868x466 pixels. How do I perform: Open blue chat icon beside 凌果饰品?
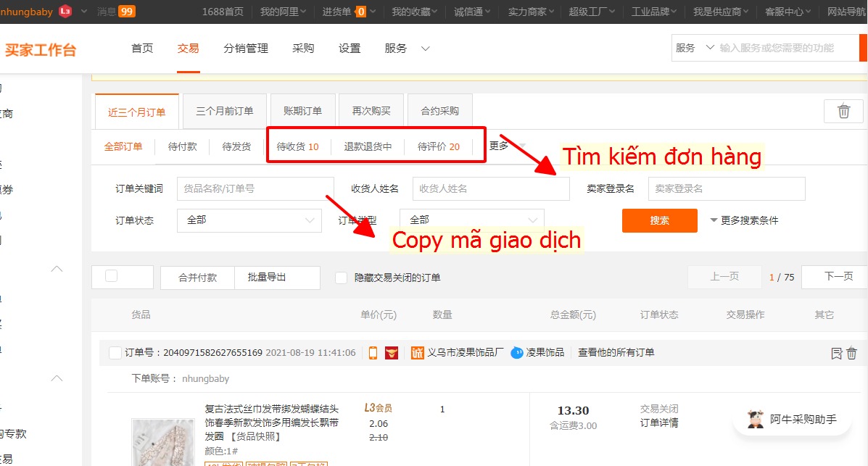[x=516, y=352]
